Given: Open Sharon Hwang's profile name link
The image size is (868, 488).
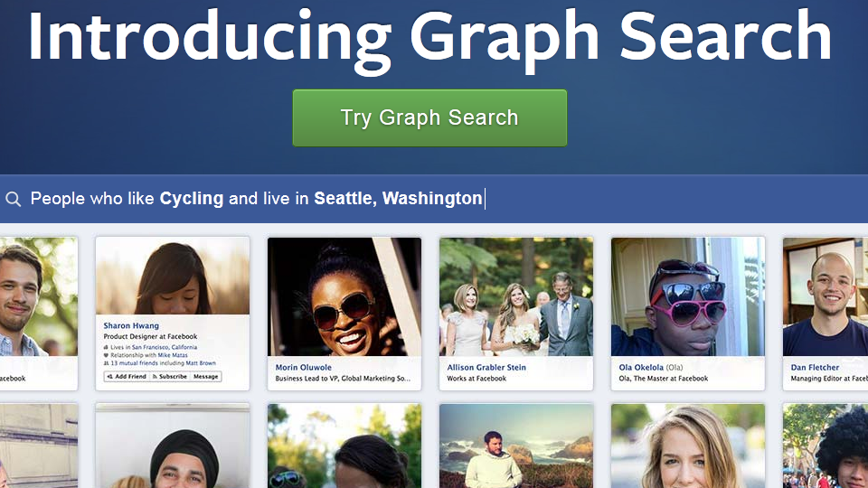Looking at the screenshot, I should [x=131, y=326].
